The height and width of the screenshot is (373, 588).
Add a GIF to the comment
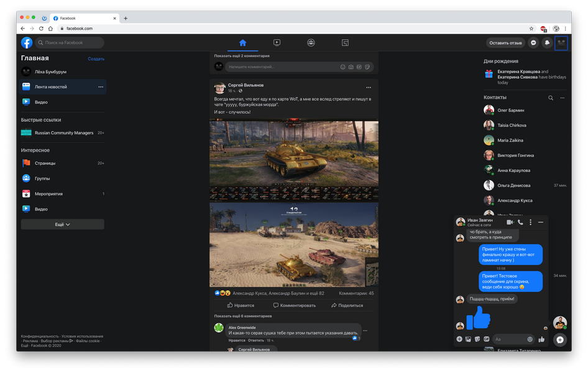click(359, 67)
